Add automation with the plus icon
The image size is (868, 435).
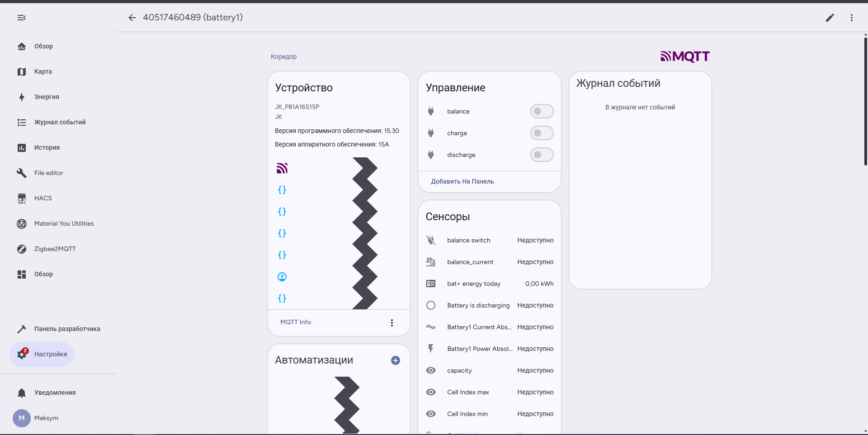[396, 360]
